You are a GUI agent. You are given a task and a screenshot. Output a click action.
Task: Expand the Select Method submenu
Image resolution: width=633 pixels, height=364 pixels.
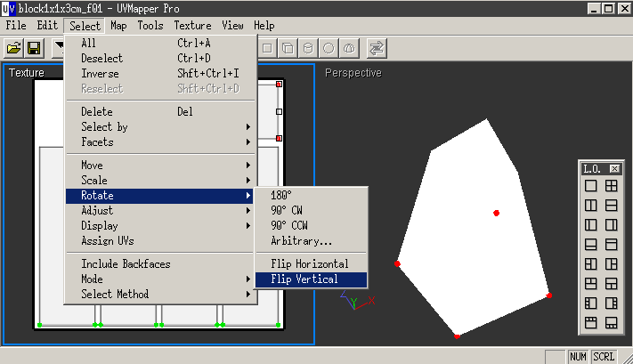160,295
